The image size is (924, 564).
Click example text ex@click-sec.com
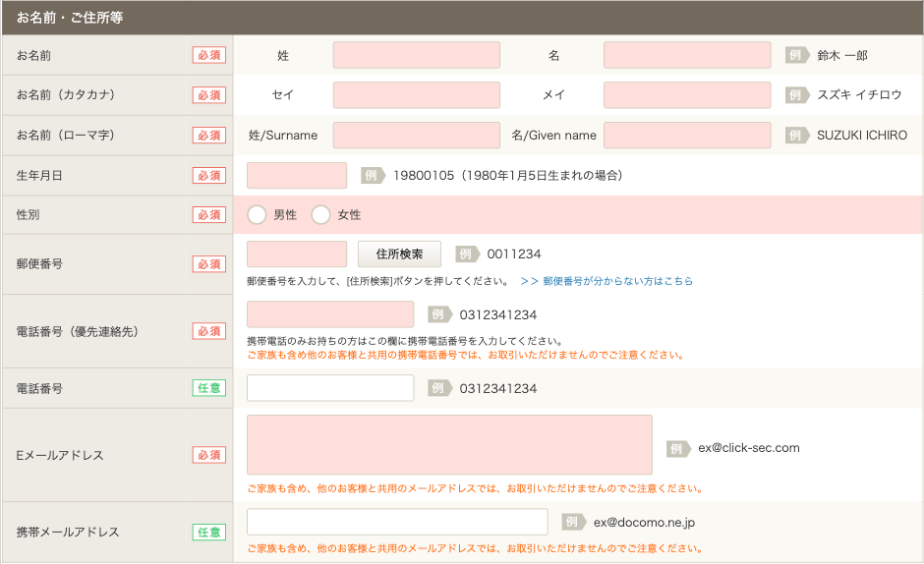749,448
